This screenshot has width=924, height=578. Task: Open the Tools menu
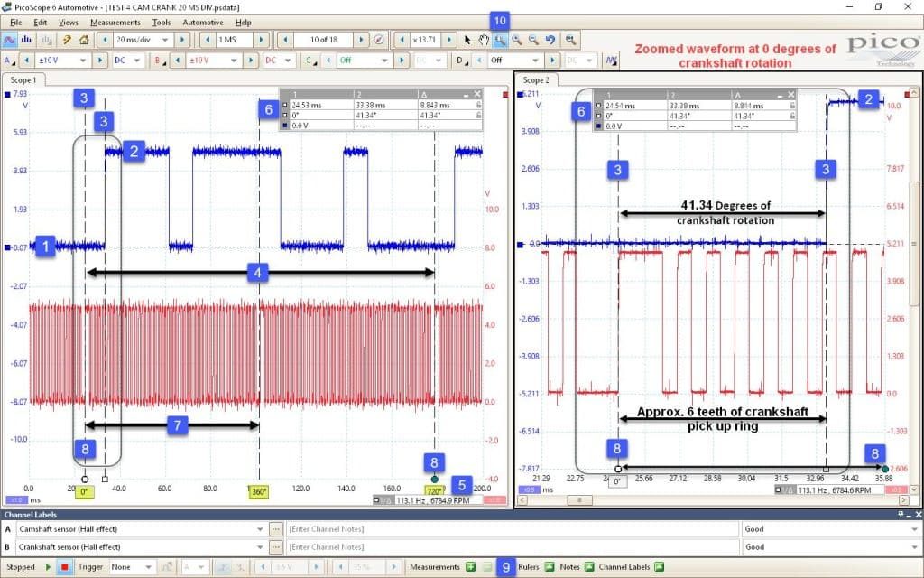tap(162, 23)
